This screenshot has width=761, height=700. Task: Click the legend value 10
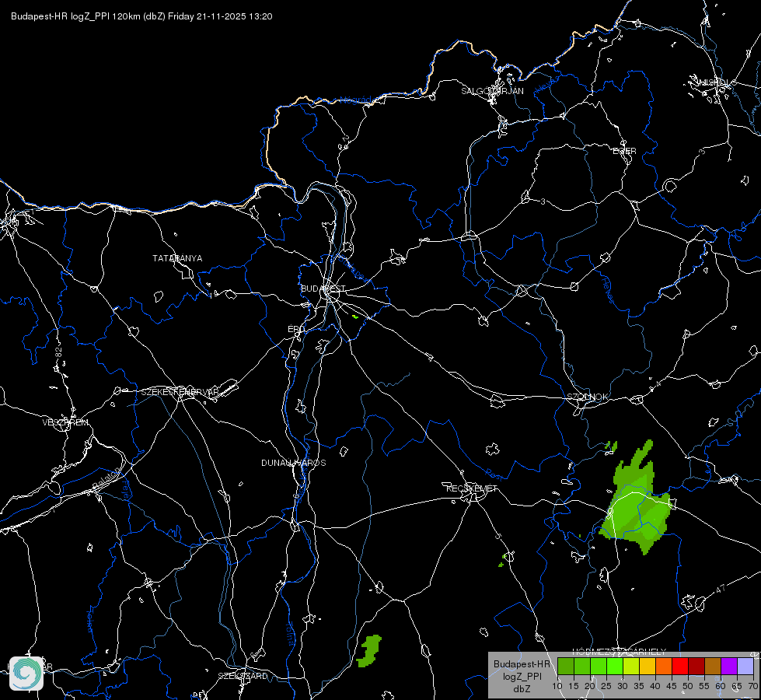(557, 687)
